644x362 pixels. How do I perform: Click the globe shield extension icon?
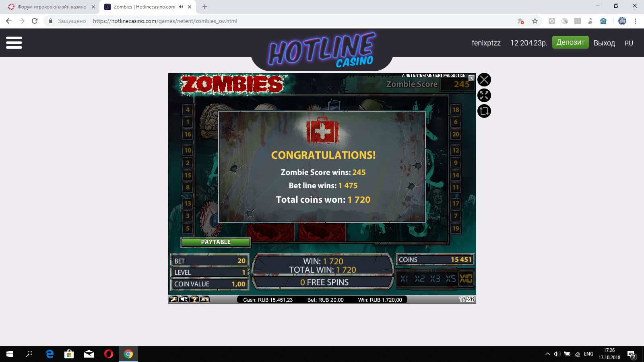pyautogui.click(x=565, y=21)
